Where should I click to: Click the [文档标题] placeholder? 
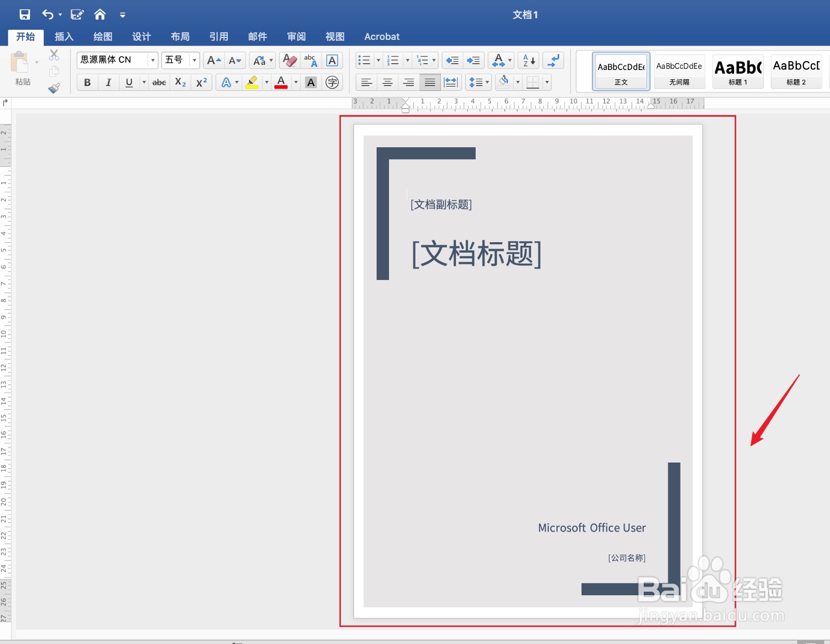pyautogui.click(x=476, y=254)
